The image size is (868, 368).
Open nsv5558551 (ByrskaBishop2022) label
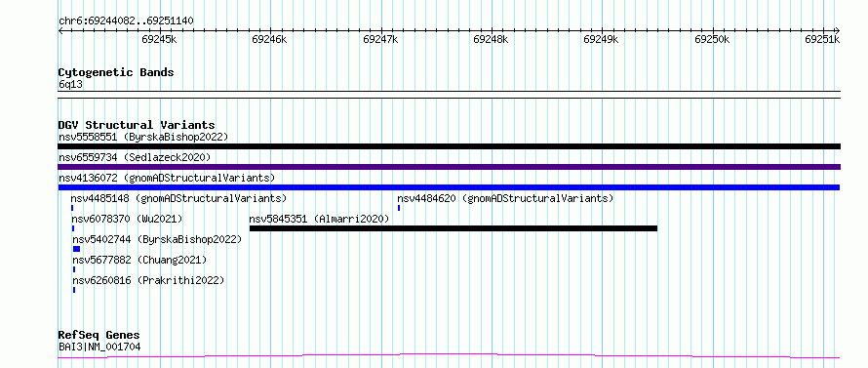pyautogui.click(x=143, y=137)
